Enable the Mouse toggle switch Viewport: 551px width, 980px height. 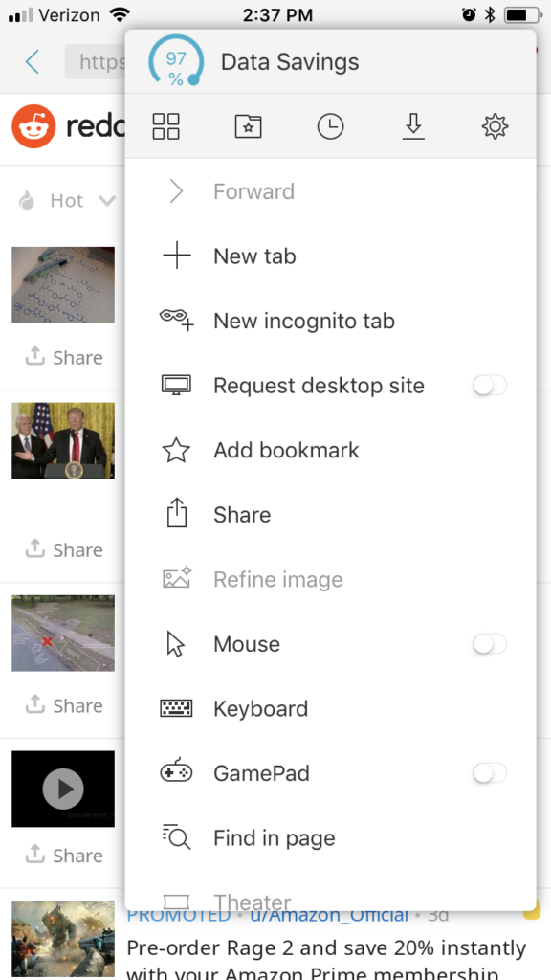pos(489,644)
